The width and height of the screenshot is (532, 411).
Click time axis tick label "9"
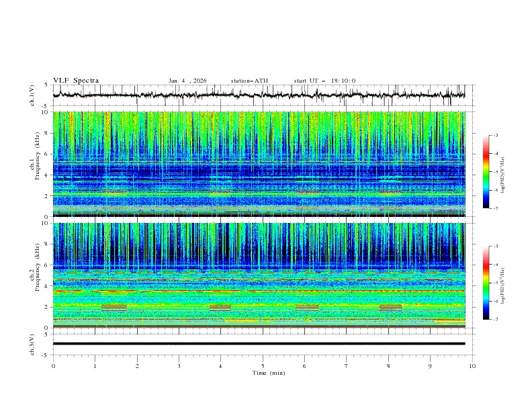pos(430,366)
